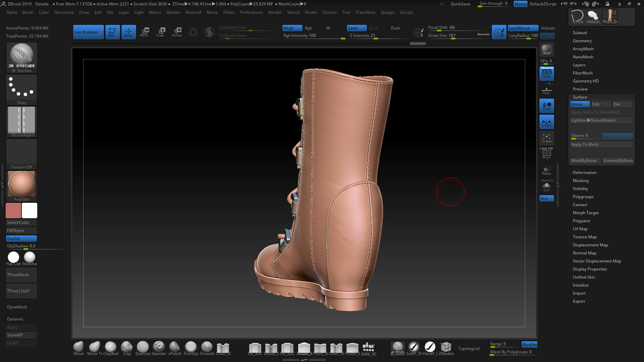Open LightboxNoiseMakers browser
Viewport: 644px width, 362px height.
point(602,120)
